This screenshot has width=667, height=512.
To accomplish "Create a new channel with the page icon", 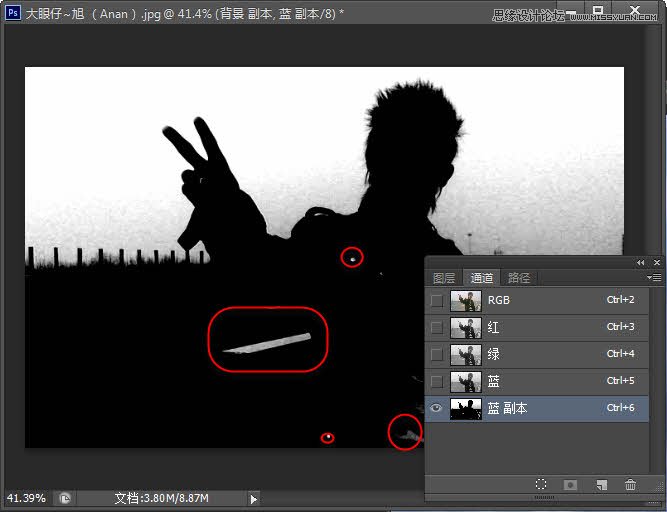I will pos(601,484).
